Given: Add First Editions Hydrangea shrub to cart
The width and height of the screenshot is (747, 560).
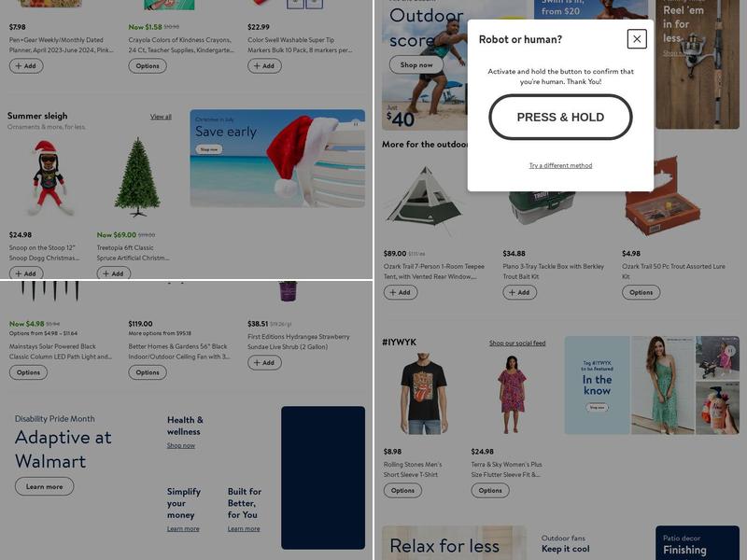Looking at the screenshot, I should (264, 363).
